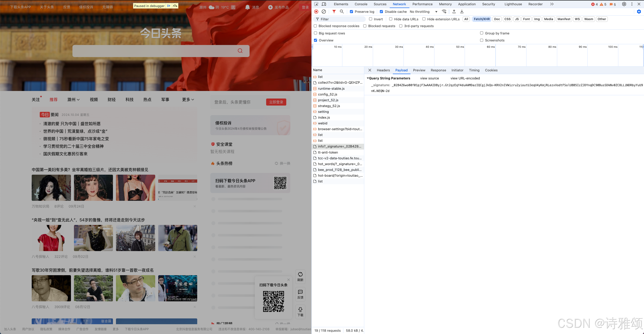Expand more DevTools tabs chevron
The height and width of the screenshot is (334, 644).
click(552, 4)
